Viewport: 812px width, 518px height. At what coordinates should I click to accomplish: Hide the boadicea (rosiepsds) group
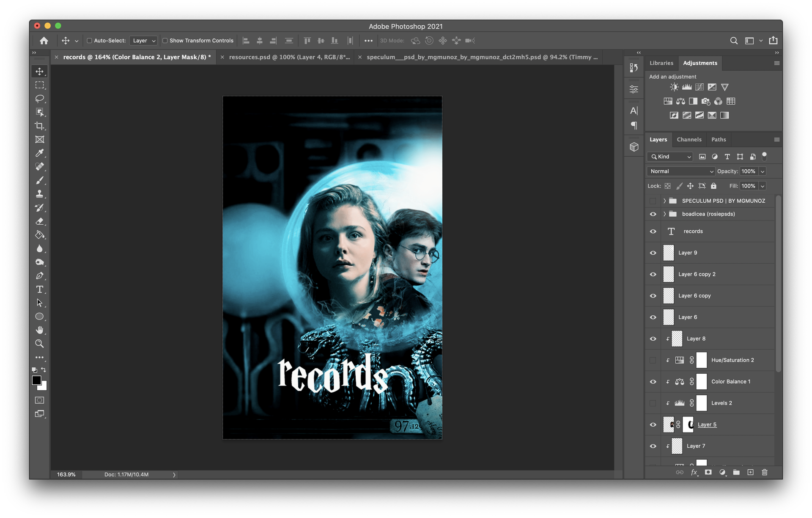pyautogui.click(x=653, y=214)
